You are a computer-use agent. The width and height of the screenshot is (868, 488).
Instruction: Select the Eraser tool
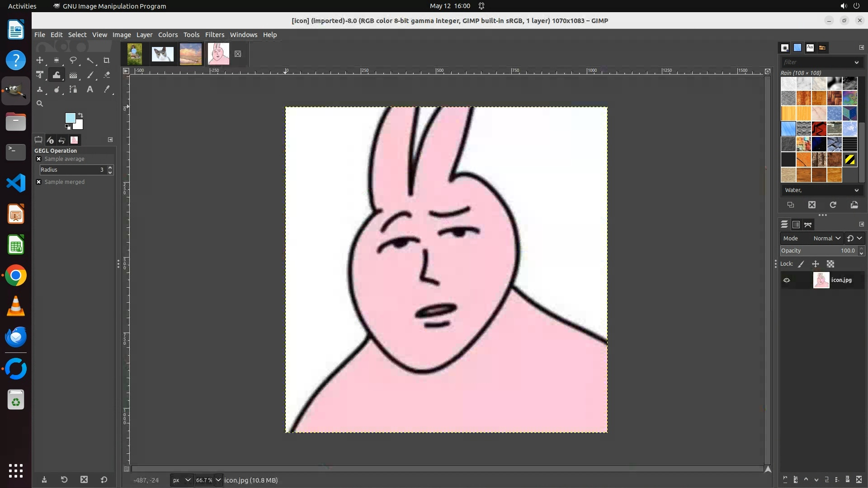107,75
